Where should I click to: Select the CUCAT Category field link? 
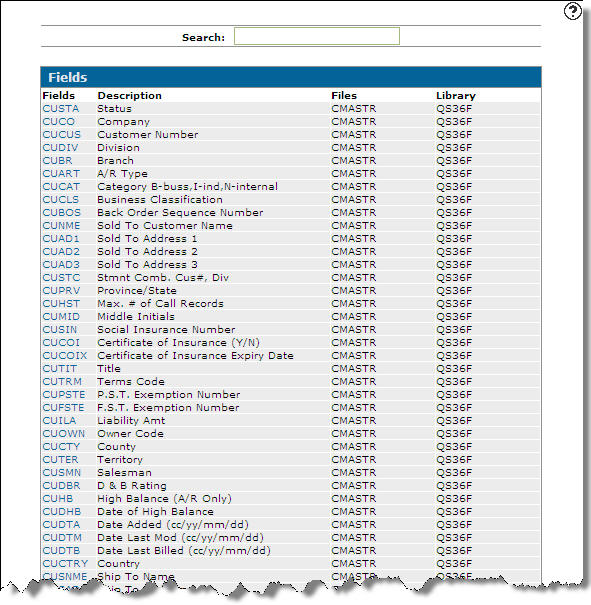61,187
